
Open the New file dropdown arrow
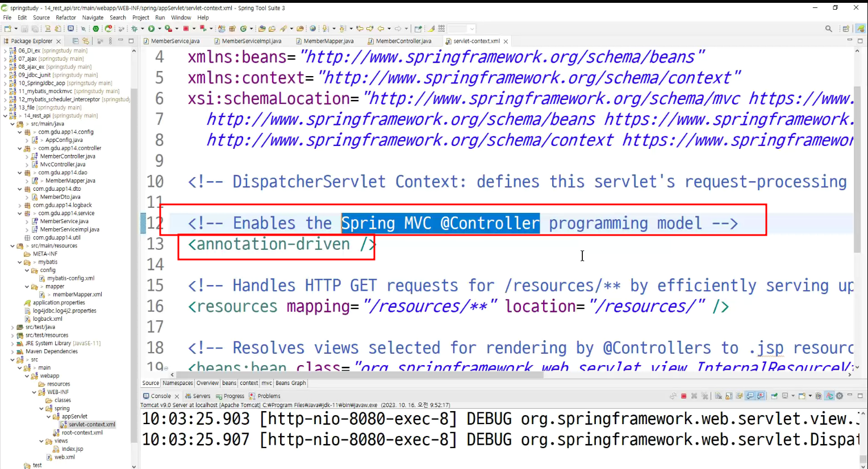[15, 28]
